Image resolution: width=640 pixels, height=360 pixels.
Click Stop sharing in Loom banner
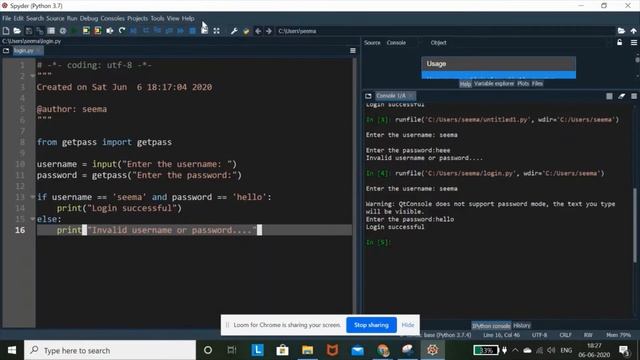(371, 325)
